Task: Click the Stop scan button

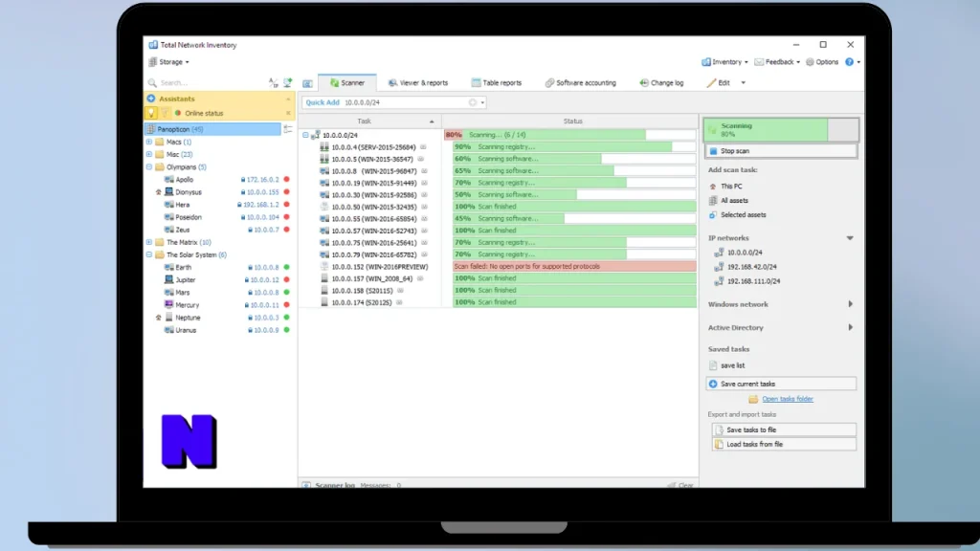Action: pyautogui.click(x=781, y=150)
